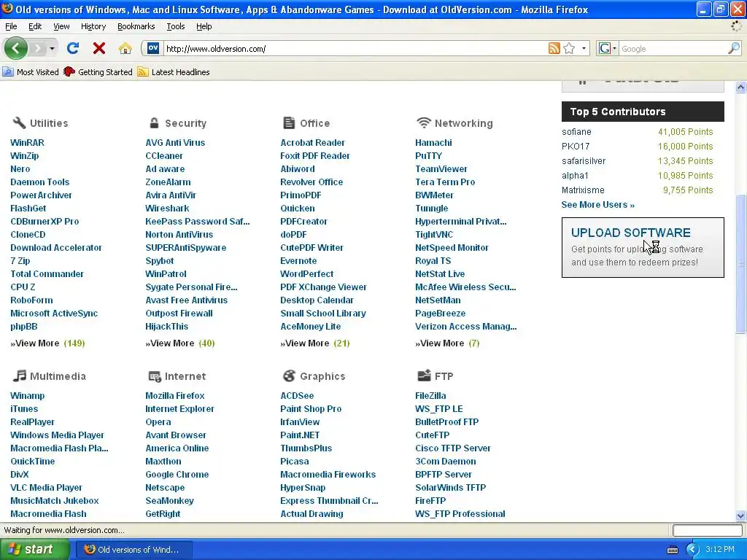
Task: Go back with the green Back arrow
Action: 16,48
